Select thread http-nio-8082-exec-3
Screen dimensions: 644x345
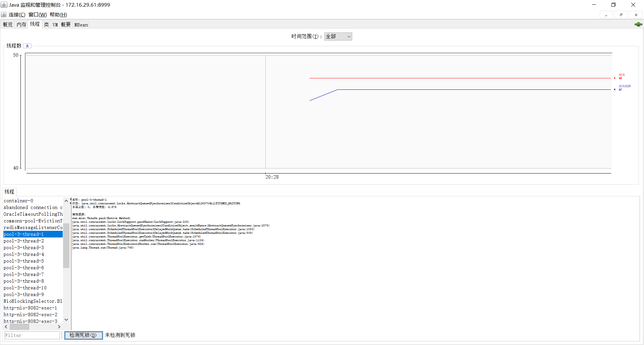(x=33, y=321)
